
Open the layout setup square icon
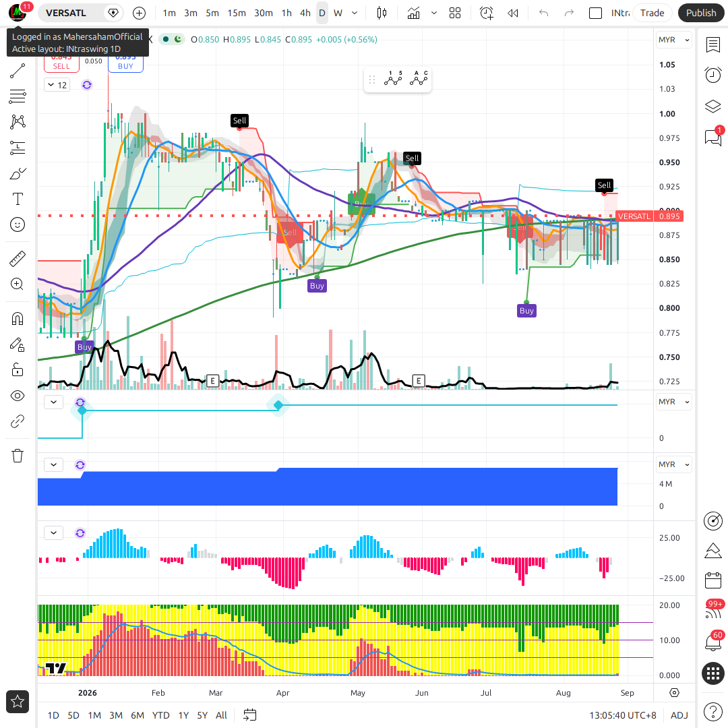[x=595, y=13]
